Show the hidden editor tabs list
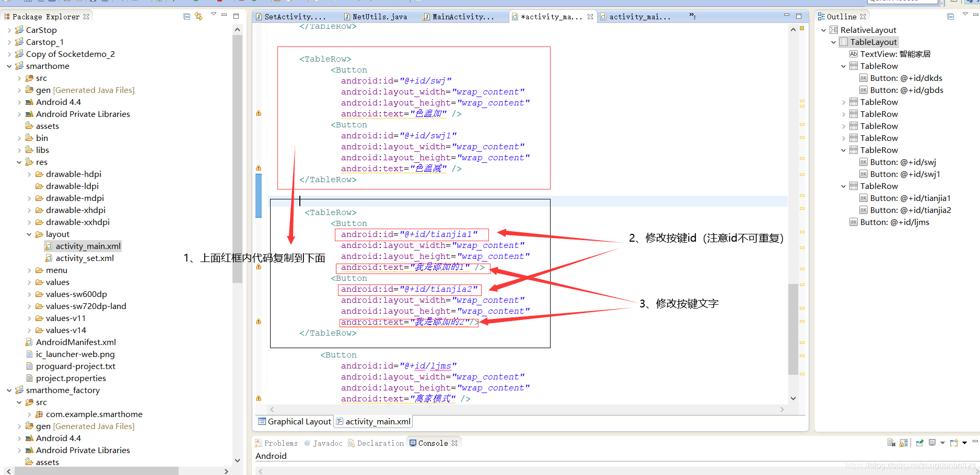 point(692,16)
